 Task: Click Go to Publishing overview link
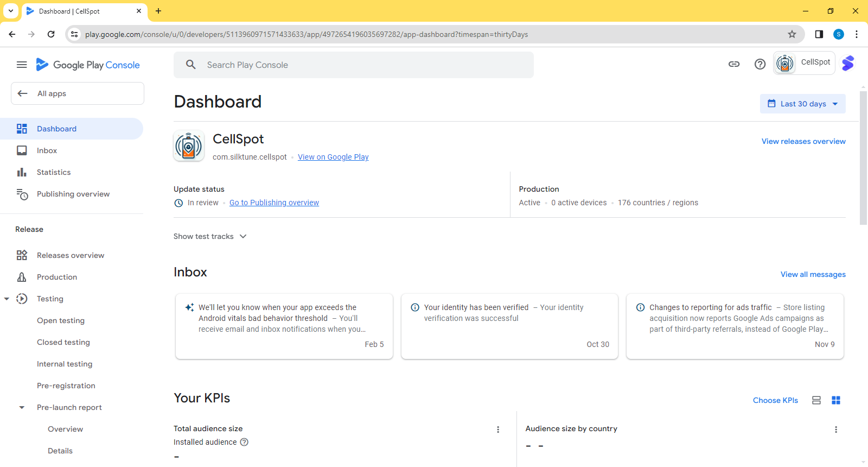point(274,203)
